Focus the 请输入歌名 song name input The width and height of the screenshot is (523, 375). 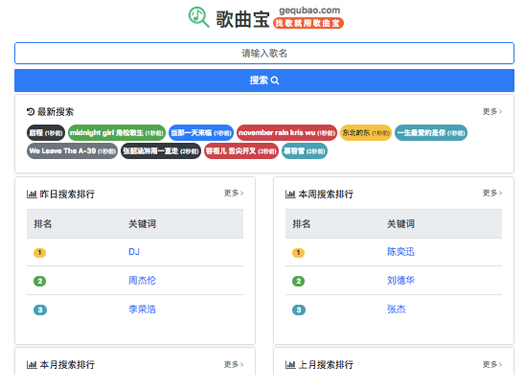coord(264,53)
